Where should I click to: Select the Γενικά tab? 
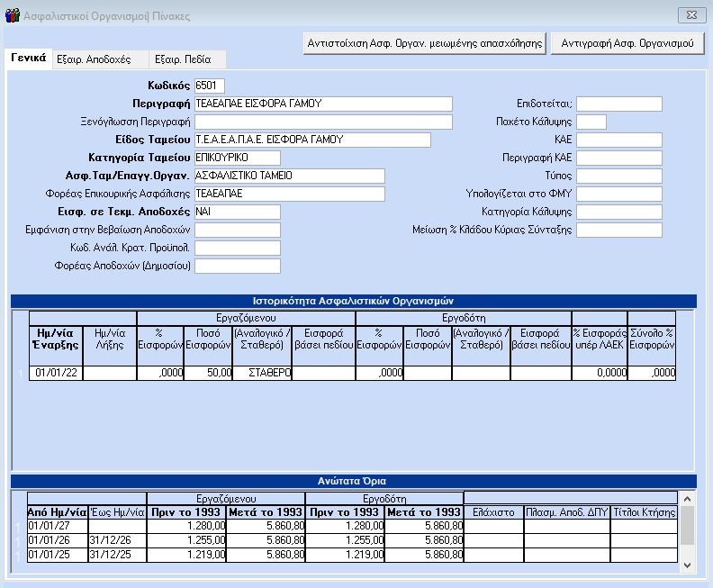28,59
